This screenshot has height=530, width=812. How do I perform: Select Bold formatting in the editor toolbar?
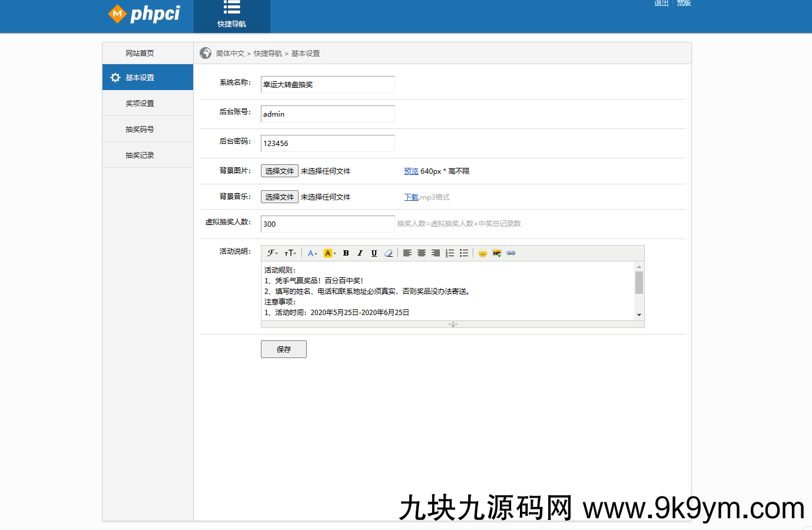[x=346, y=253]
